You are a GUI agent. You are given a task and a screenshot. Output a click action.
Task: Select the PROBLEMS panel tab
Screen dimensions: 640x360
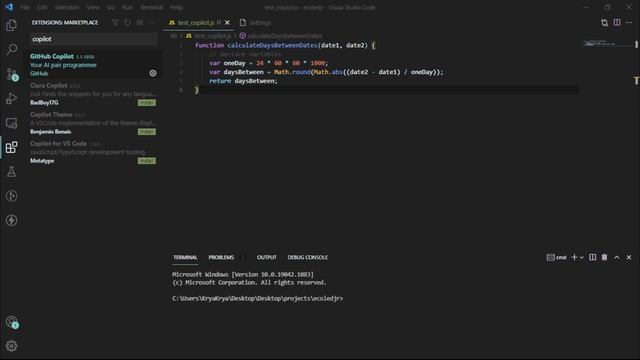(x=221, y=257)
